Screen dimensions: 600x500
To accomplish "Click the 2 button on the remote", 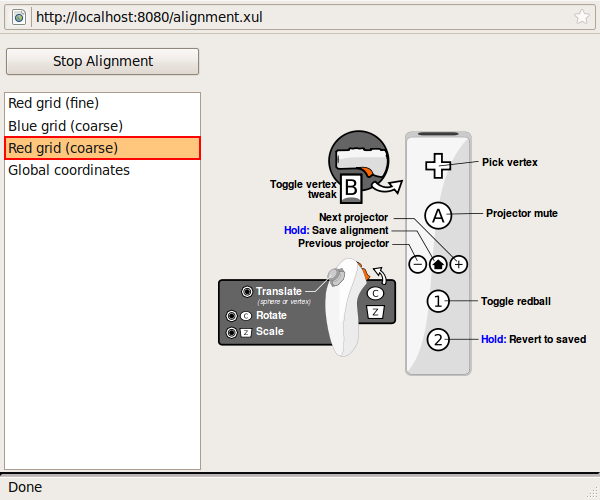I will (438, 339).
